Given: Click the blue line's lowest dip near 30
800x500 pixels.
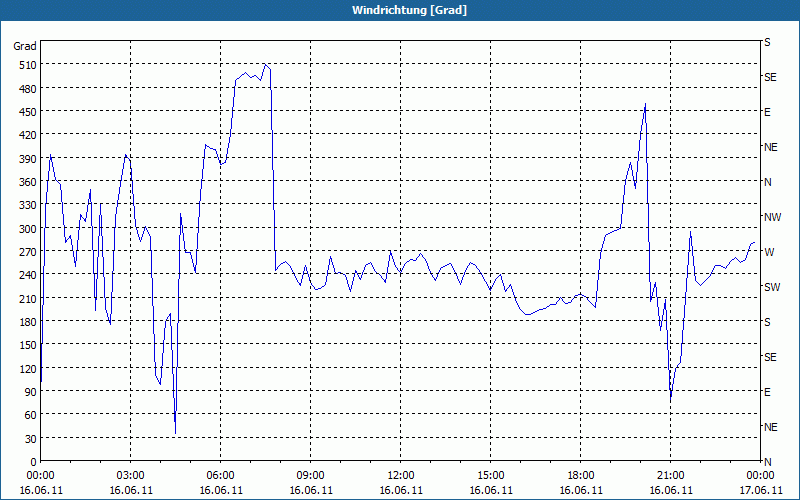Looking at the screenshot, I should pyautogui.click(x=176, y=433).
